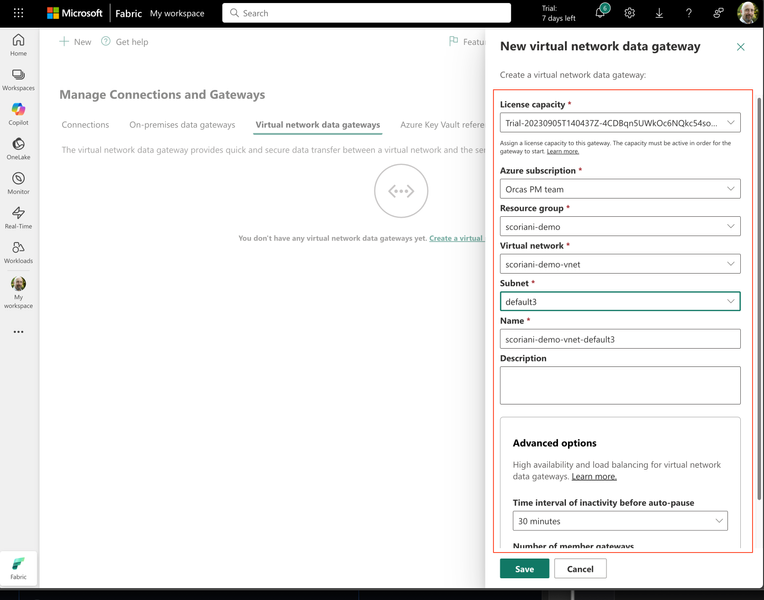The image size is (764, 600).
Task: Open Real-Time in the sidebar
Action: pos(19,218)
